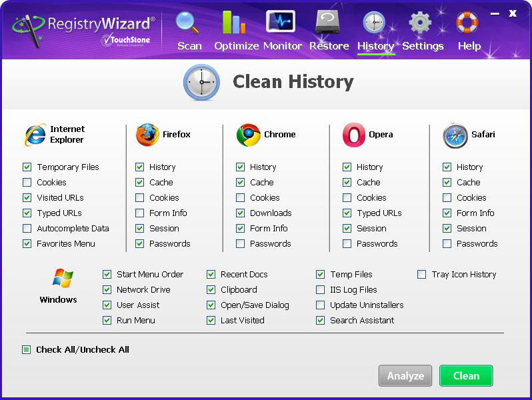Toggle Open/Save Dialog checkbox
The width and height of the screenshot is (532, 400).
211,305
